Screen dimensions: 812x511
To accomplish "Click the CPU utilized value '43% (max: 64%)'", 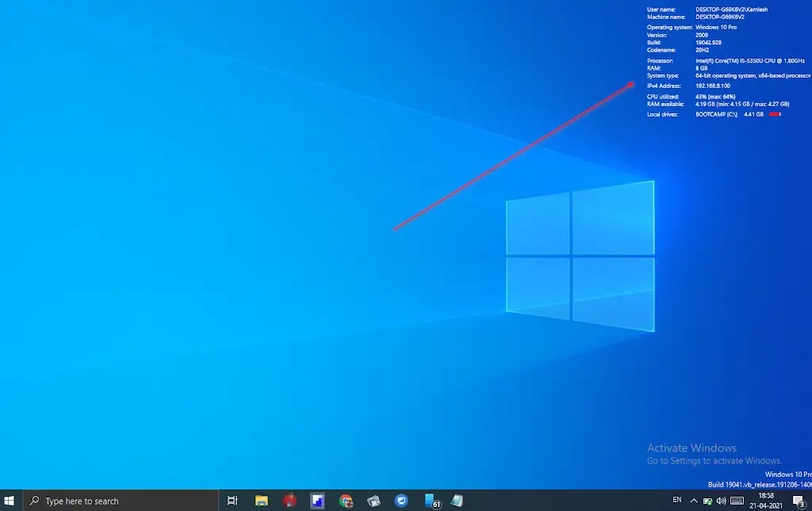I will tap(716, 97).
